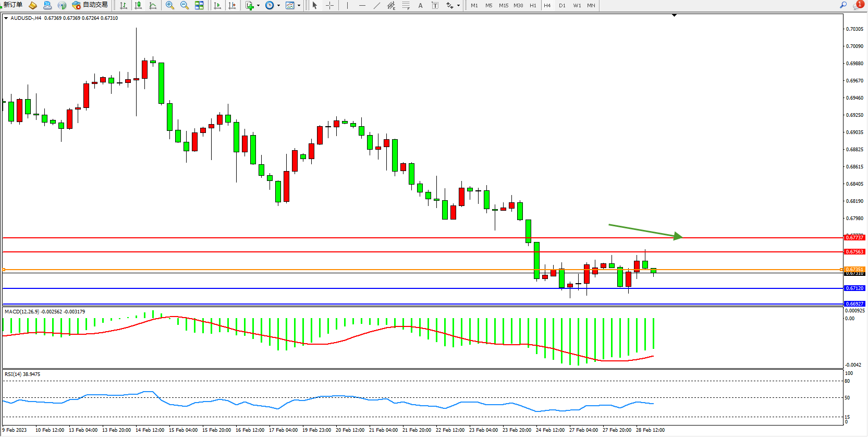Zoom in on the chart

coord(170,5)
